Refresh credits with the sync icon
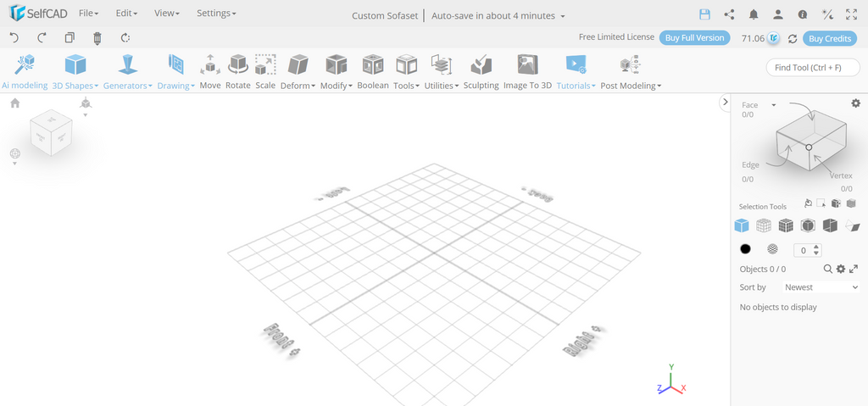The width and height of the screenshot is (868, 406). pos(793,38)
